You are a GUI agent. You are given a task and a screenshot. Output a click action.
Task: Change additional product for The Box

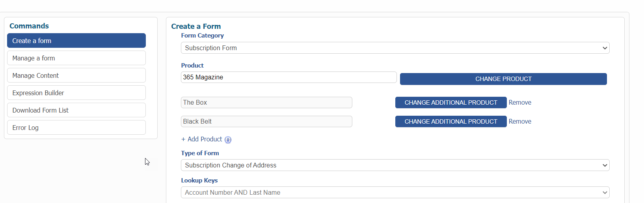(x=450, y=103)
